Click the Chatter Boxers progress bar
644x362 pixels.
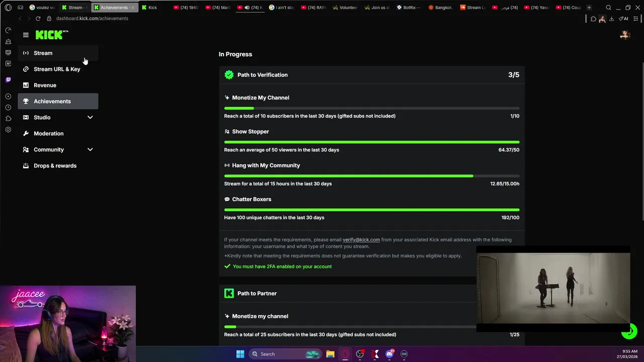point(372,210)
